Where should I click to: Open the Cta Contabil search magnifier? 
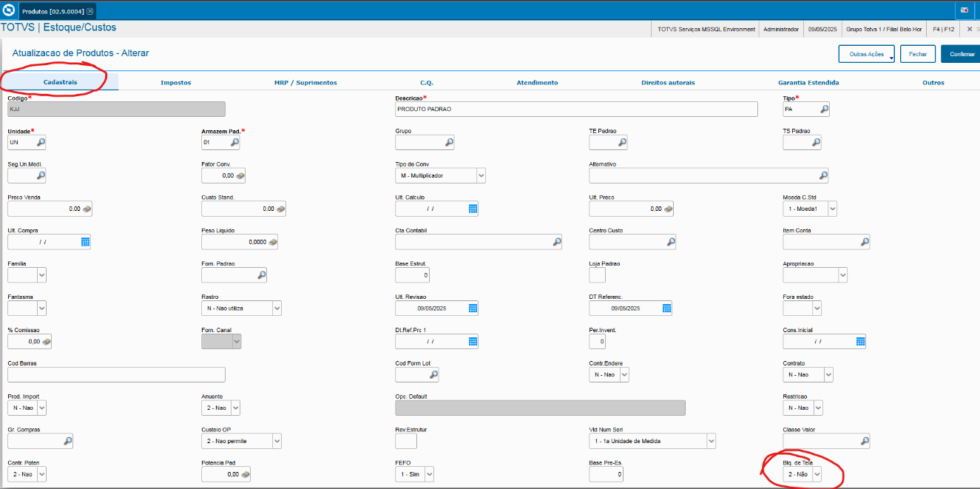[x=556, y=242]
